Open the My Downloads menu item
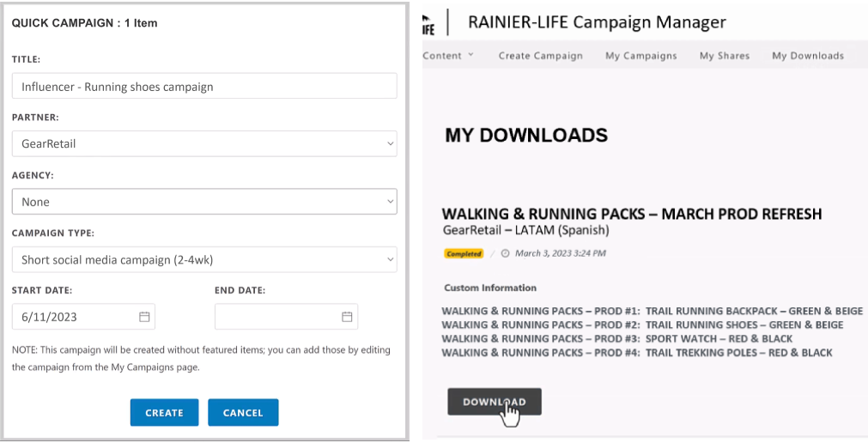868x443 pixels. [807, 56]
